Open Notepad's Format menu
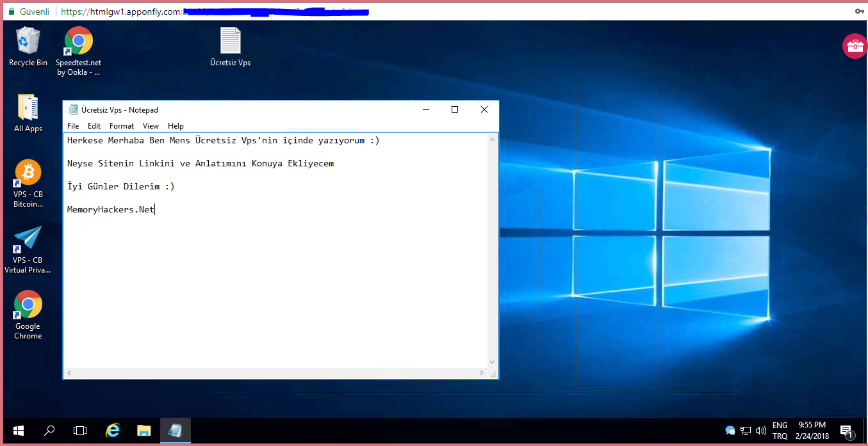Screen dimensions: 868x446 tap(122, 126)
